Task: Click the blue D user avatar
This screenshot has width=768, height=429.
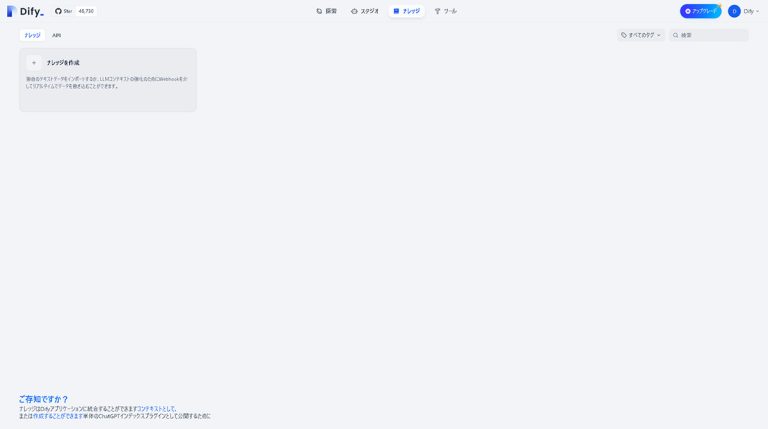Action: tap(734, 11)
